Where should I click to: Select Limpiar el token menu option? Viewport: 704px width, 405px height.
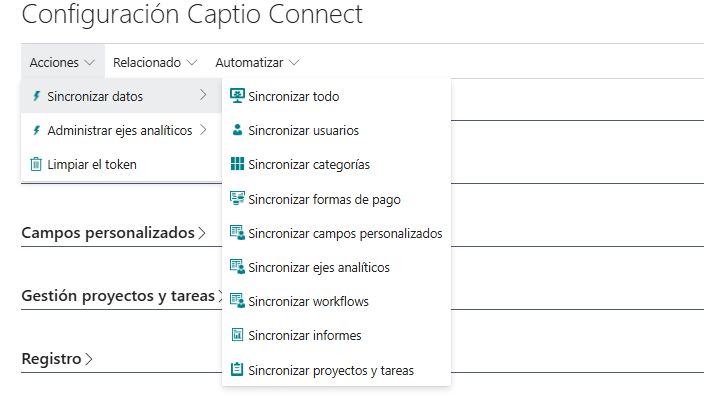pyautogui.click(x=92, y=164)
